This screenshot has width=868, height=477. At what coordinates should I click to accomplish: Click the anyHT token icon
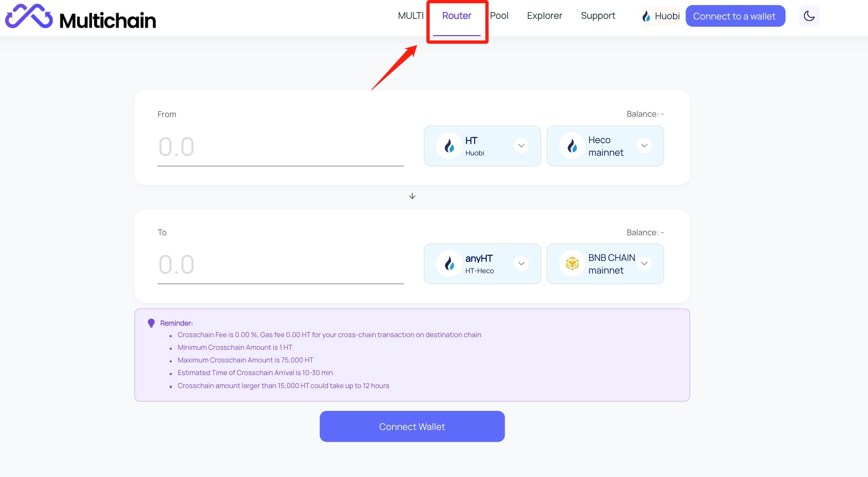[x=449, y=264]
